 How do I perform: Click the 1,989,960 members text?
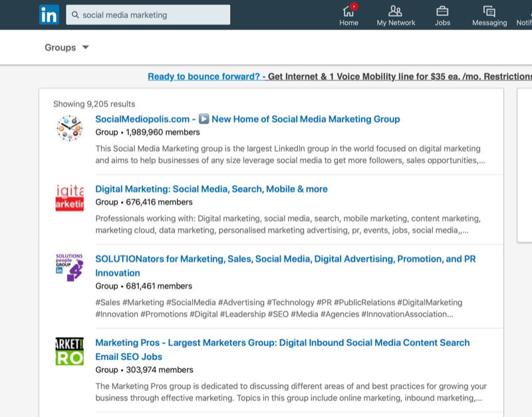tap(163, 132)
